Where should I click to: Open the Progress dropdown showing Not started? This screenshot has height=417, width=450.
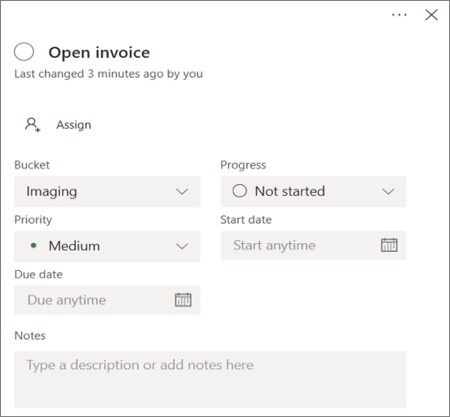pyautogui.click(x=313, y=192)
